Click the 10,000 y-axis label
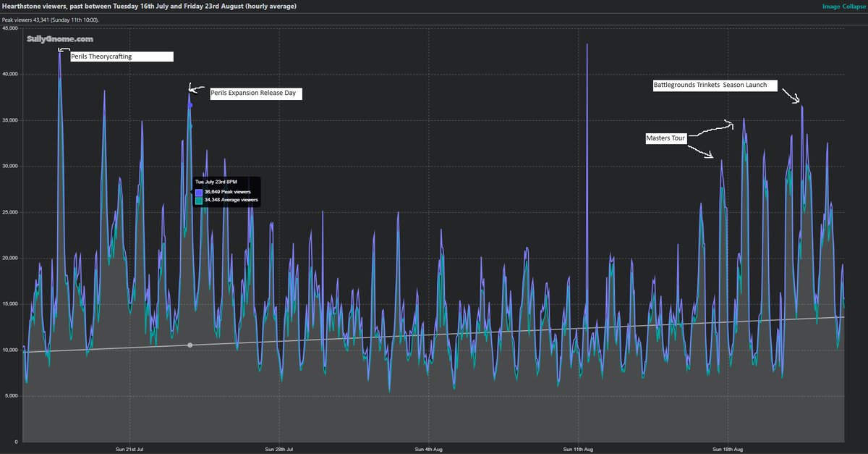Screen dimensions: 868x454 point(10,350)
